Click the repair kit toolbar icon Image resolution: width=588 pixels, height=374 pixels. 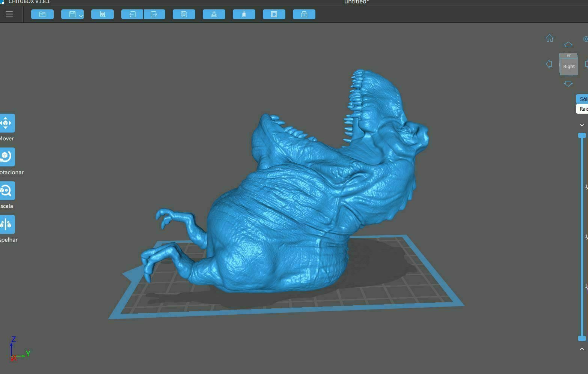[304, 14]
